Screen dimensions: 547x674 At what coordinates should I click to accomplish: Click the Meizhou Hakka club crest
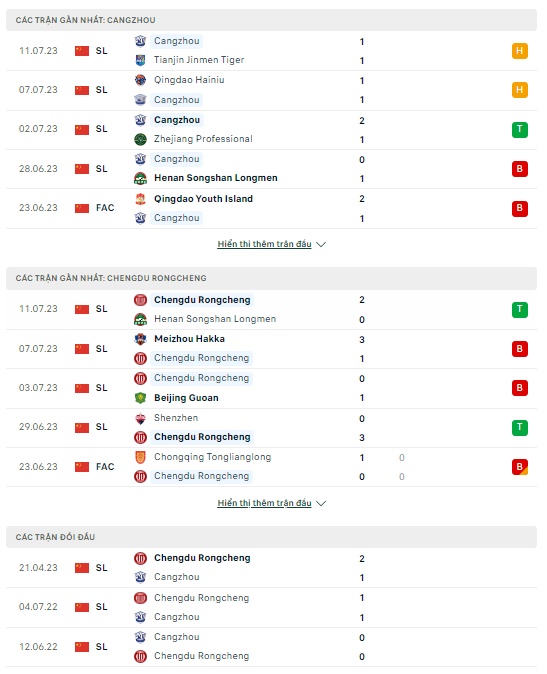(140, 339)
